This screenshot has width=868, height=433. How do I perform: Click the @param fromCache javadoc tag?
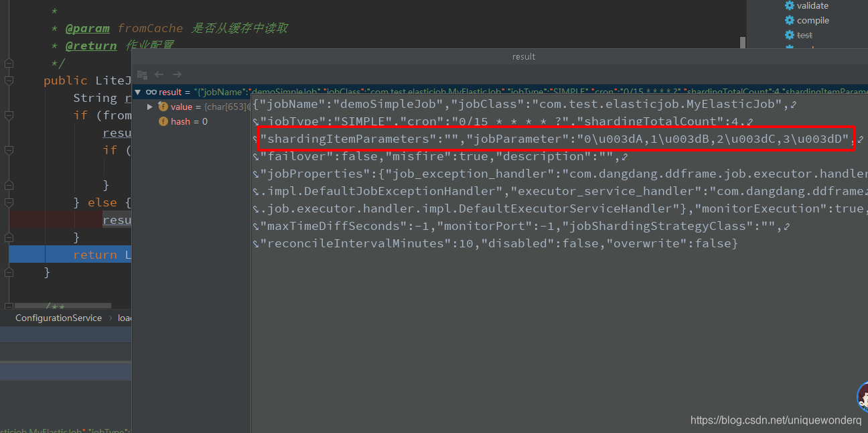click(x=124, y=28)
